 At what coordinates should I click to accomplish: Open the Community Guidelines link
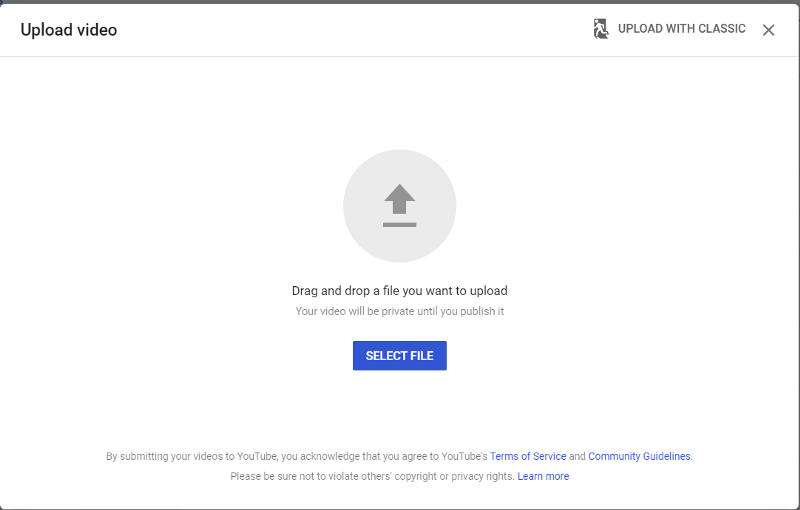[639, 456]
